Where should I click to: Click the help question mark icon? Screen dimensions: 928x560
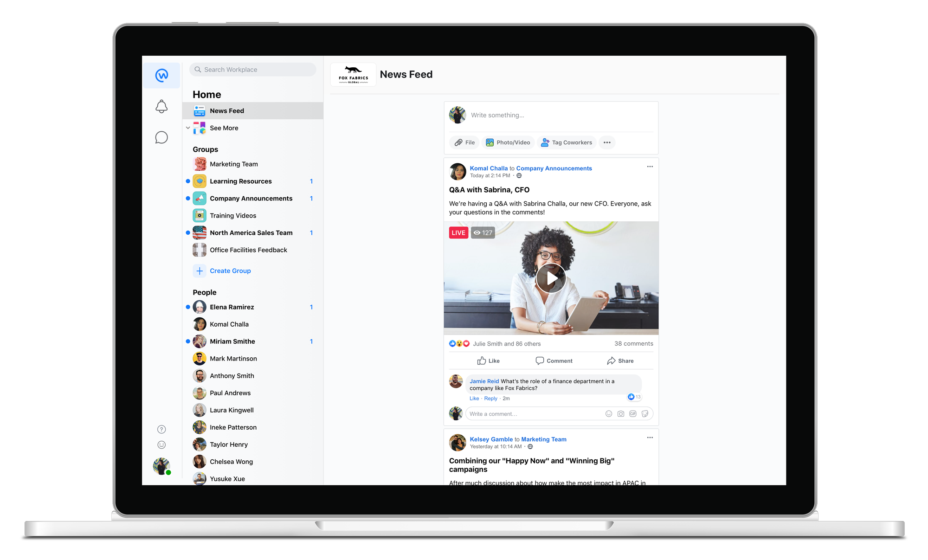[161, 429]
